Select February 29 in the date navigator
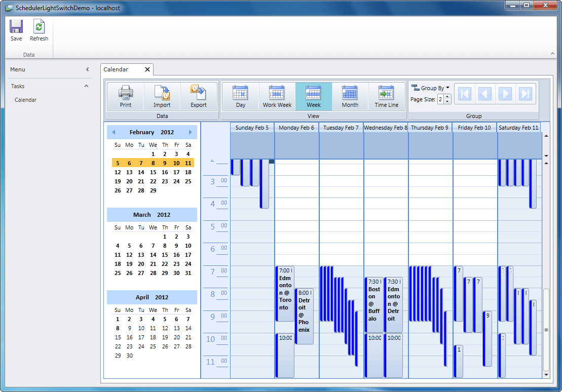 [x=153, y=190]
